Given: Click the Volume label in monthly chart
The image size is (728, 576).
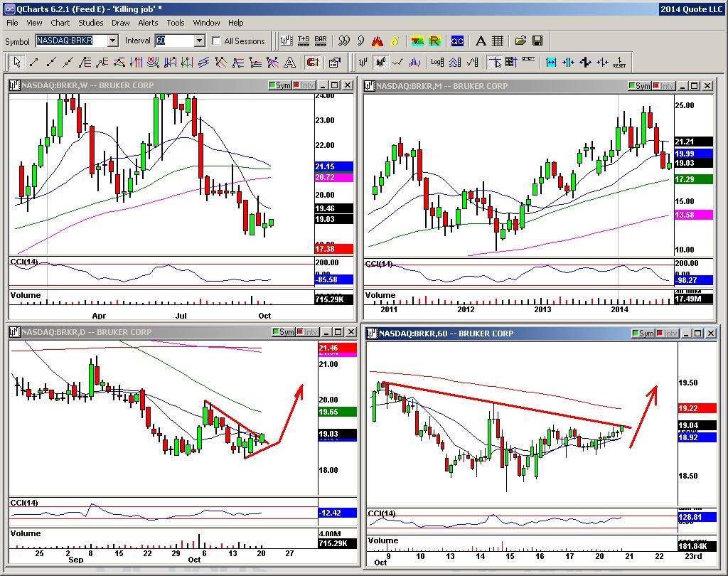Looking at the screenshot, I should click(380, 295).
